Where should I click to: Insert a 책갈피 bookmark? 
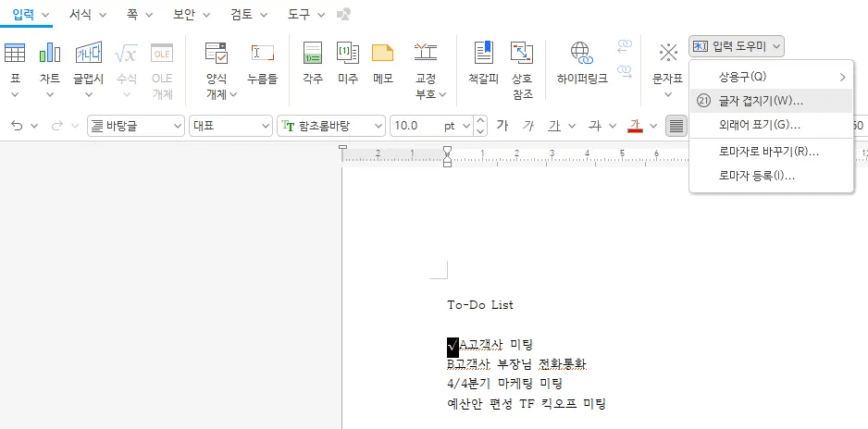click(484, 54)
